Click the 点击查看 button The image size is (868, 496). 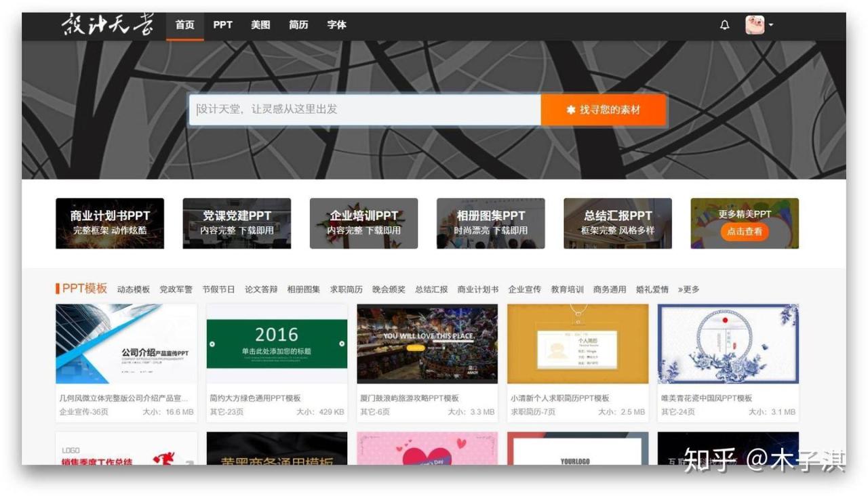(x=745, y=232)
